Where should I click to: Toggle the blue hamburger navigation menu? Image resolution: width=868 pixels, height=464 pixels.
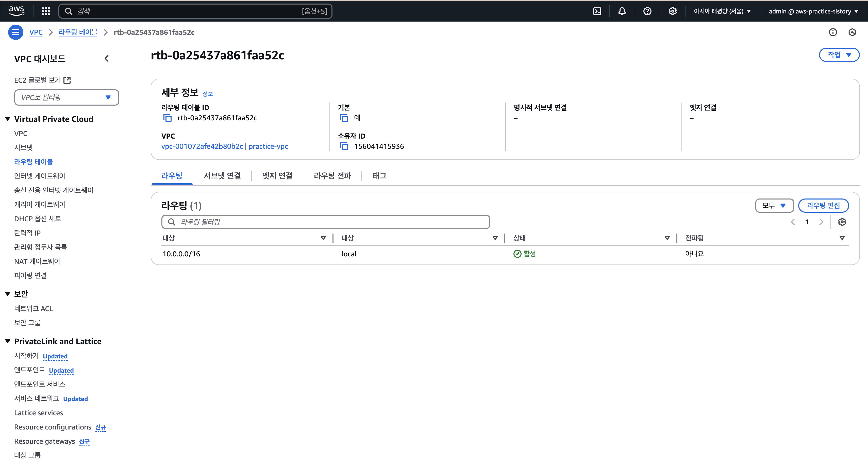(15, 32)
